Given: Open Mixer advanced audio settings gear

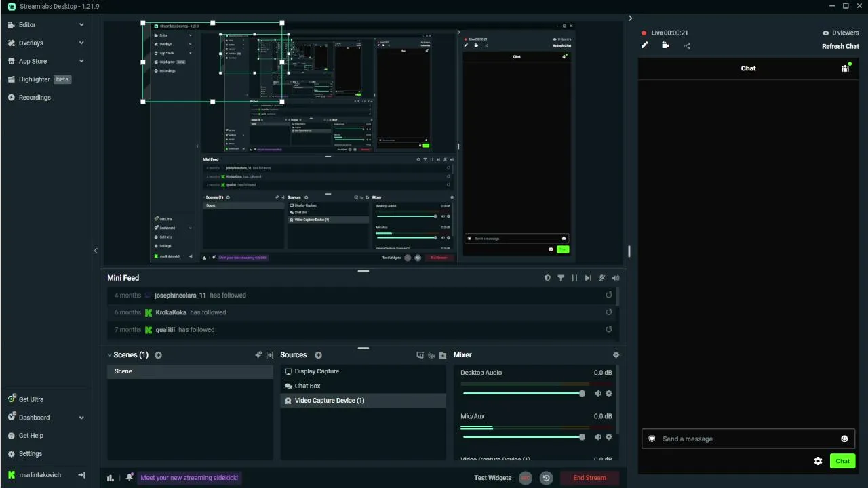Looking at the screenshot, I should tap(616, 355).
